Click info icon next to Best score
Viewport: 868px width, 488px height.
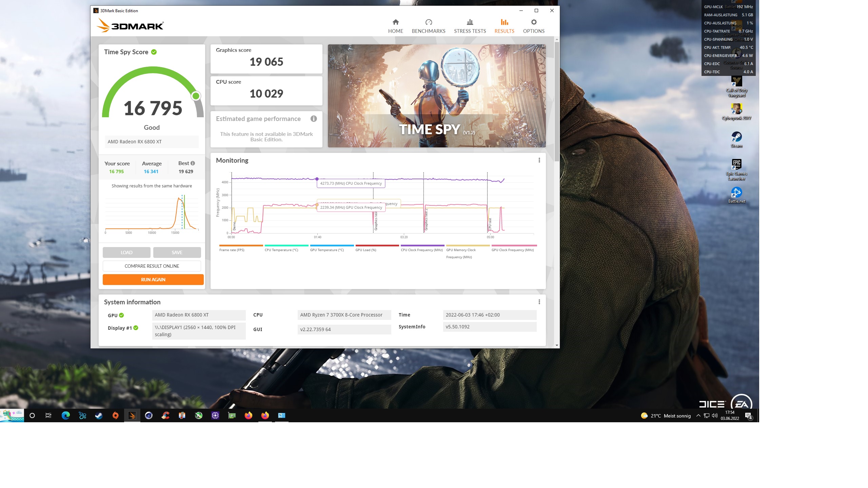[193, 163]
